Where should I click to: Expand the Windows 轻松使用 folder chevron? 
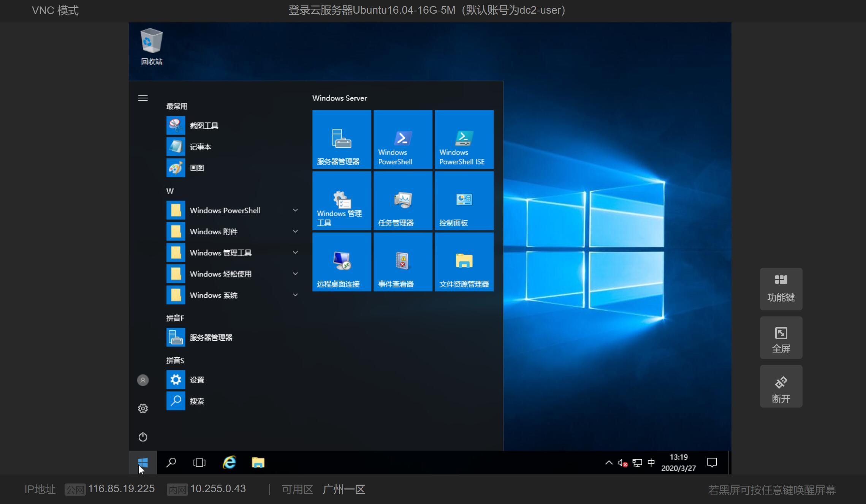pyautogui.click(x=295, y=274)
